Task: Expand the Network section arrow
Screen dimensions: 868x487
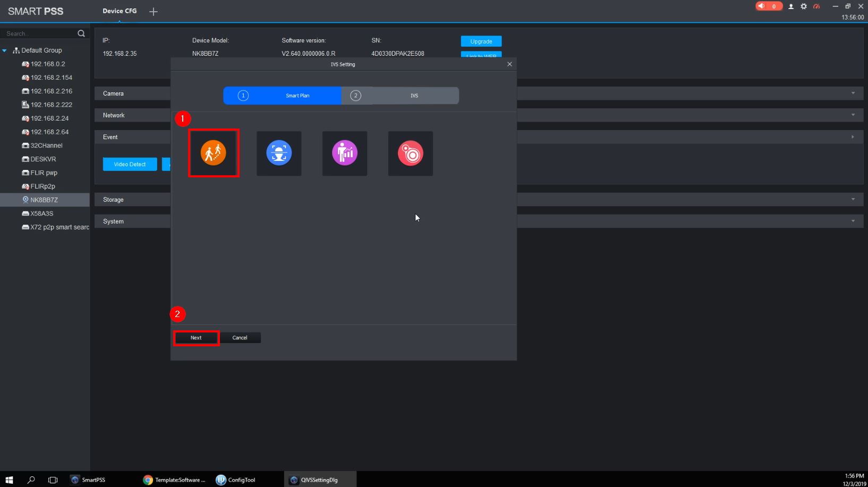Action: (x=853, y=115)
